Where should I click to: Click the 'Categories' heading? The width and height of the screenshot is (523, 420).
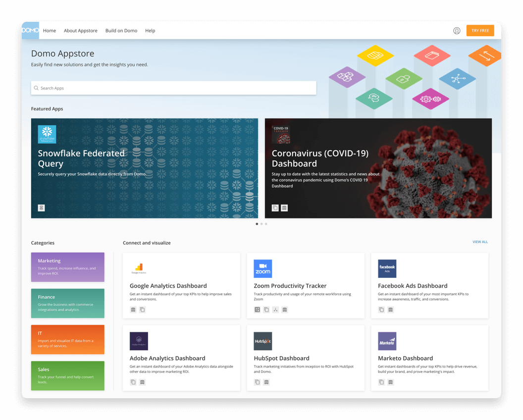coord(43,243)
